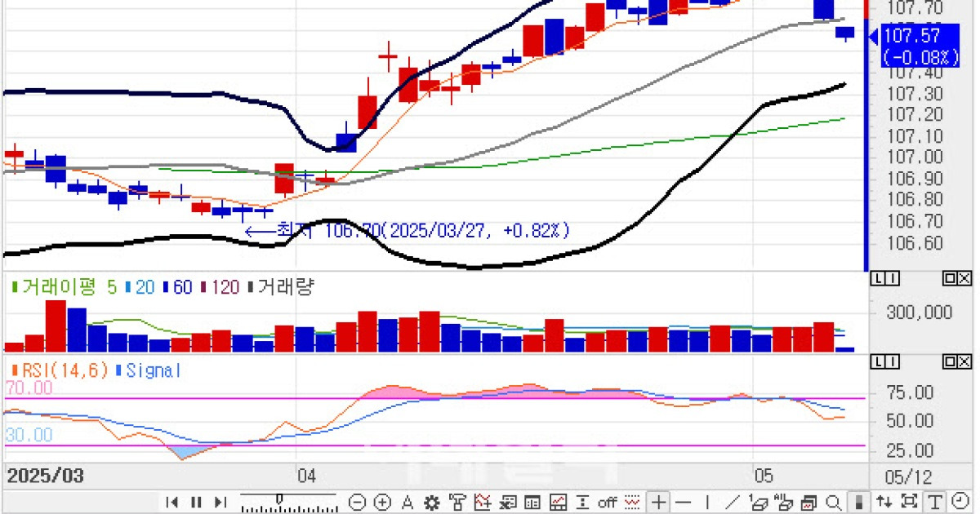980x514 pixels.
Task: Toggle the RSI Signal line legend
Action: coord(149,370)
